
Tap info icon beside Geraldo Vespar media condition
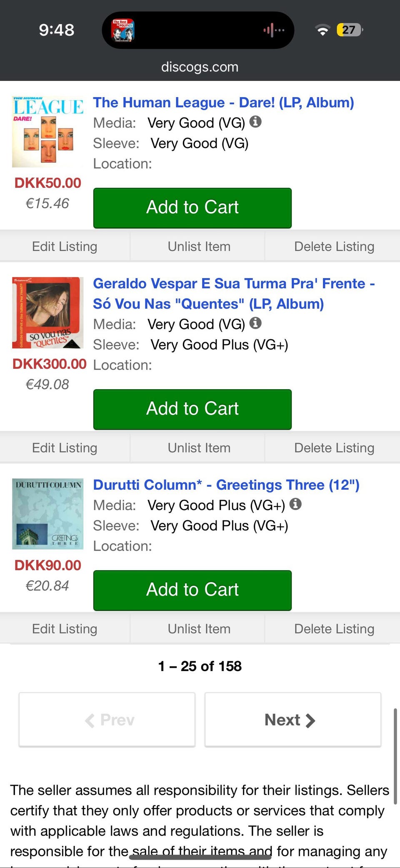tap(255, 323)
